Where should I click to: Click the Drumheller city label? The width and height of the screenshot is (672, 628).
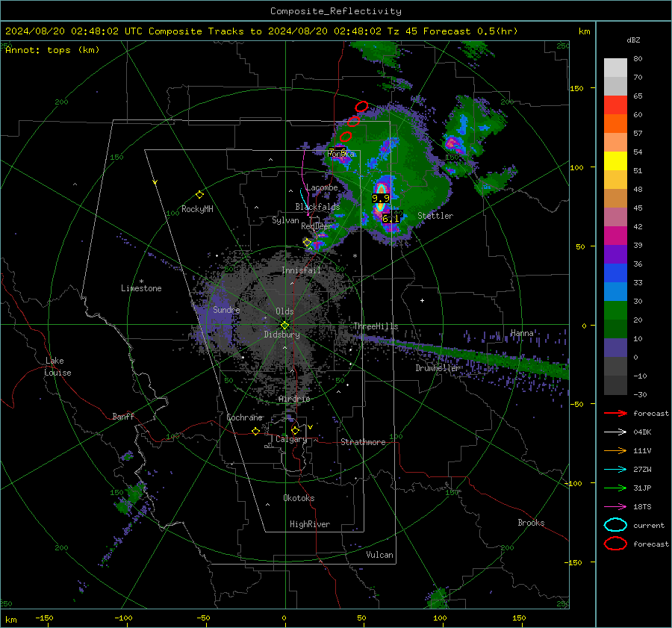click(x=437, y=368)
